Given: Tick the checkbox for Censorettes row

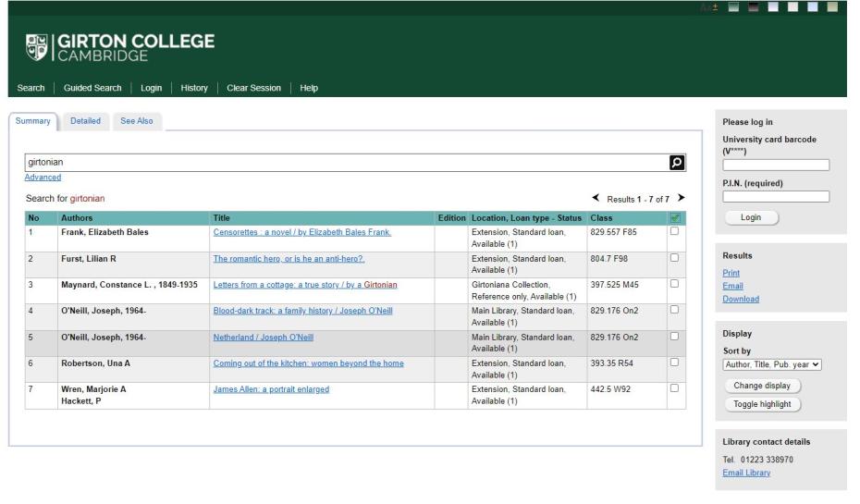Looking at the screenshot, I should [x=675, y=232].
